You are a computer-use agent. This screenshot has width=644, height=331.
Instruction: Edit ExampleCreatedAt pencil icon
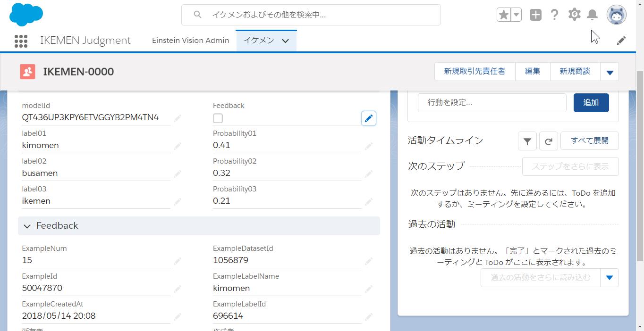coord(177,316)
